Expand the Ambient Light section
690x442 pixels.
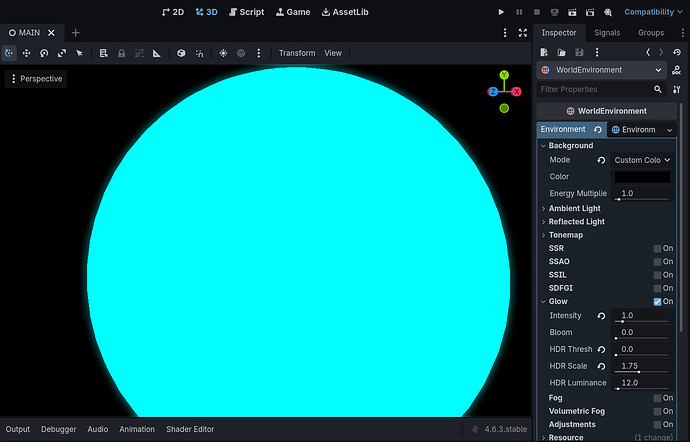pos(543,209)
